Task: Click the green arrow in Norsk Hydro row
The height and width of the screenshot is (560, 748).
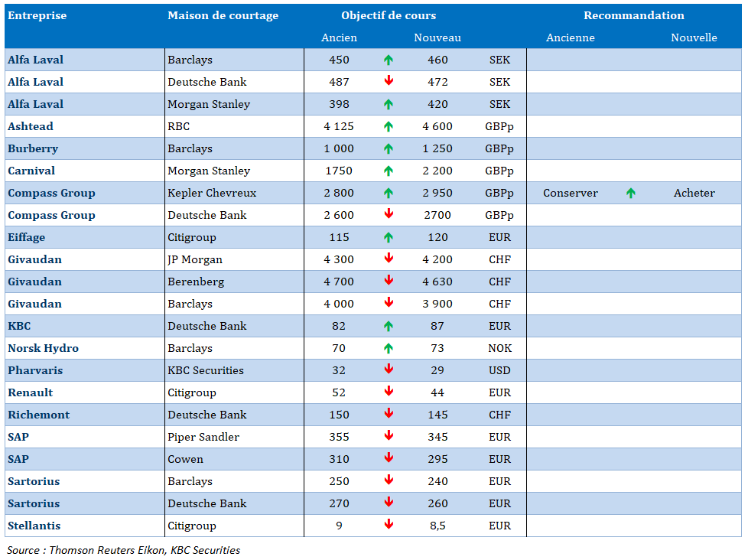Action: click(389, 348)
